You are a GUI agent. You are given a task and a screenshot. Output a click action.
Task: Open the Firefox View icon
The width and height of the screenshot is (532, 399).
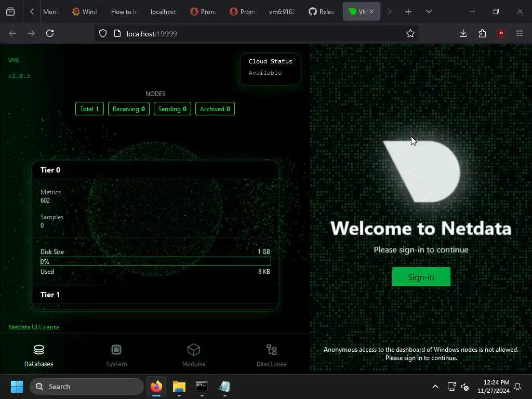pyautogui.click(x=10, y=12)
